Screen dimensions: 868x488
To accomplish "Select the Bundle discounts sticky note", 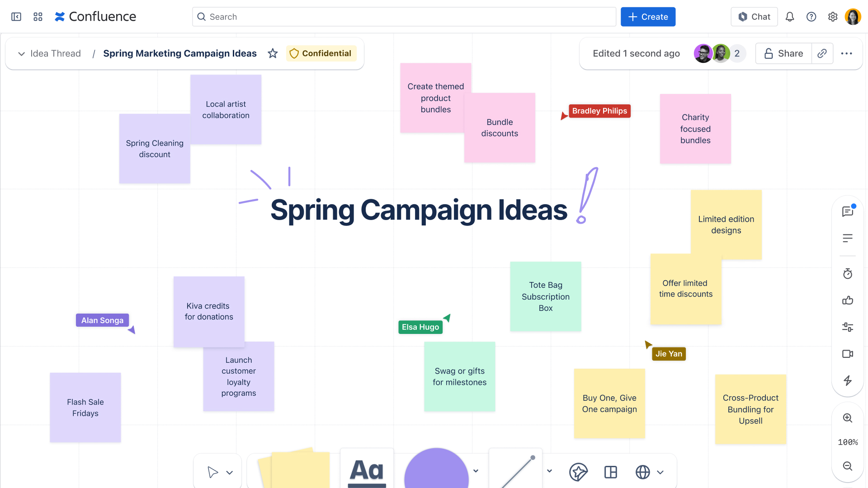I will 500,128.
